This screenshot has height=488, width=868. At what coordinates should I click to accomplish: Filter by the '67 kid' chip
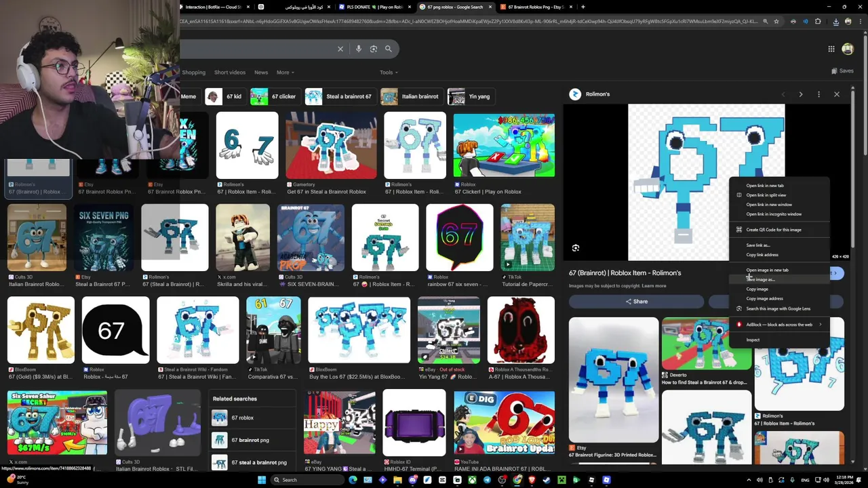click(224, 96)
